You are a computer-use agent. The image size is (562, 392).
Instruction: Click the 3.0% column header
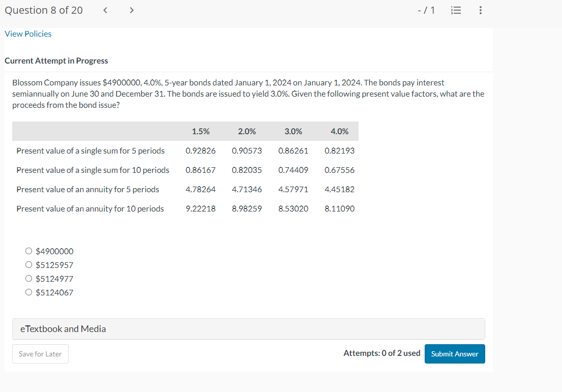coord(293,131)
